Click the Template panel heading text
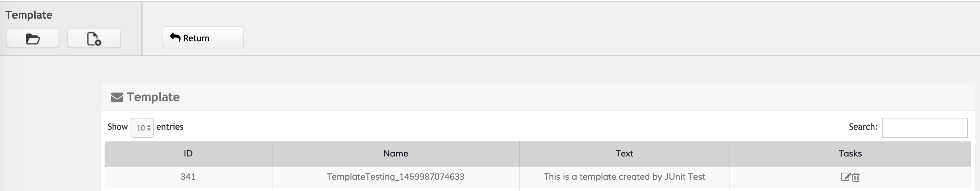The width and height of the screenshot is (980, 191). coord(153,97)
